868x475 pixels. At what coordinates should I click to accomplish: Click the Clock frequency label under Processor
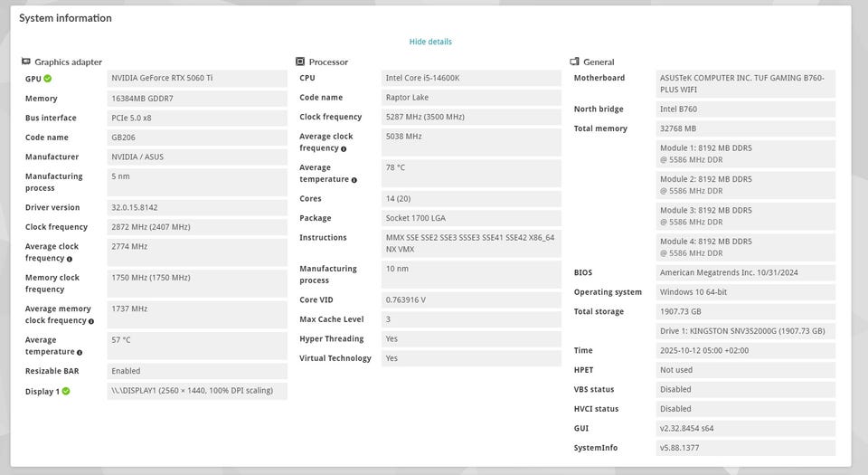(x=330, y=117)
